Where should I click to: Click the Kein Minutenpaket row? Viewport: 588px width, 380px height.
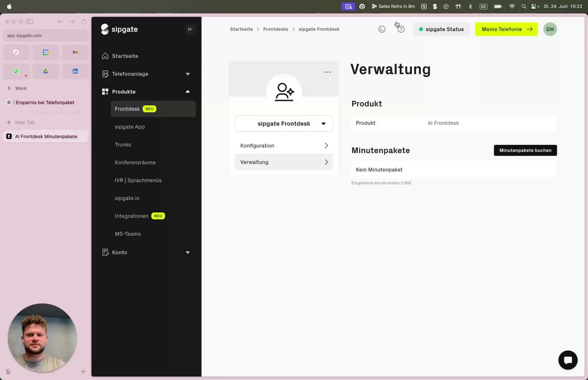coord(453,170)
